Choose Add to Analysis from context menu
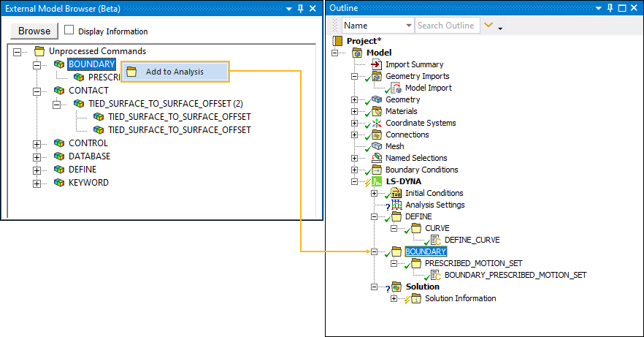This screenshot has height=337, width=644. (x=175, y=72)
